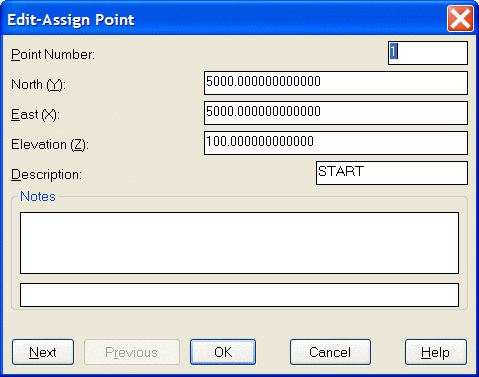Click the North (Y) coordinate field

pyautogui.click(x=336, y=83)
